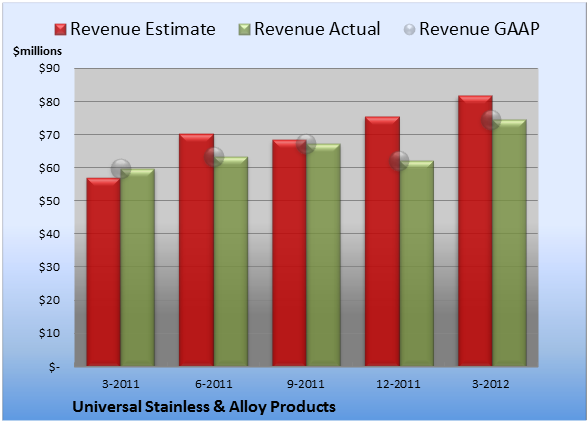Click the red Revenue Estimate legend swatch
Viewport: 588px width, 422px height.
(x=60, y=30)
